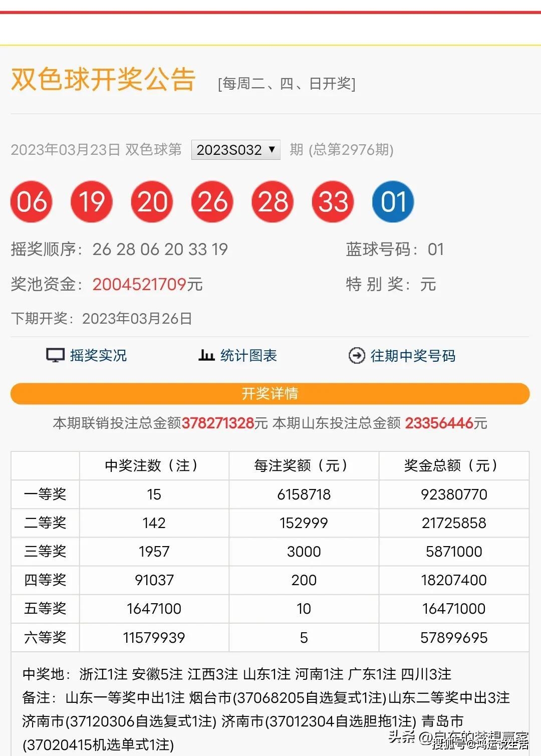The width and height of the screenshot is (541, 756).
Task: Click second prize amount 152999
Action: point(304,523)
